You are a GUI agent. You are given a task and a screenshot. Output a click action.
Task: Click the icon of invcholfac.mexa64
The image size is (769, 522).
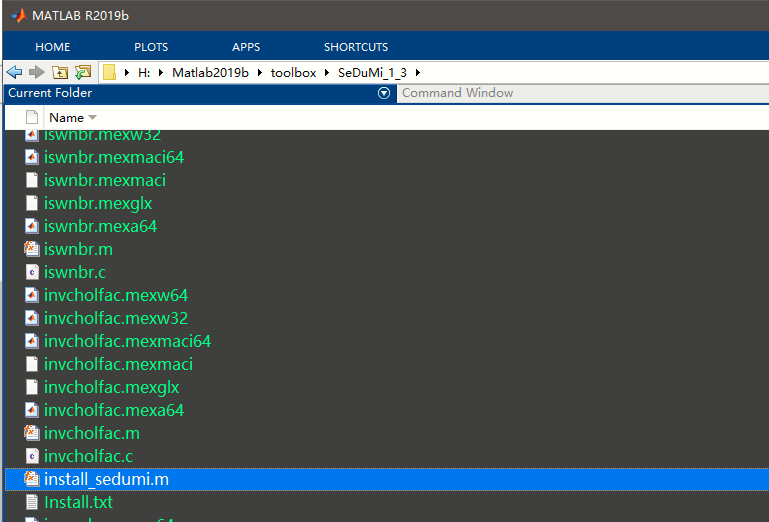click(x=32, y=410)
